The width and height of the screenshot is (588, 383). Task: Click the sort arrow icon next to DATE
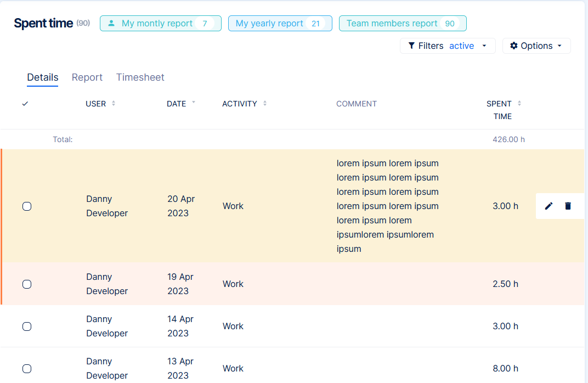click(x=194, y=103)
